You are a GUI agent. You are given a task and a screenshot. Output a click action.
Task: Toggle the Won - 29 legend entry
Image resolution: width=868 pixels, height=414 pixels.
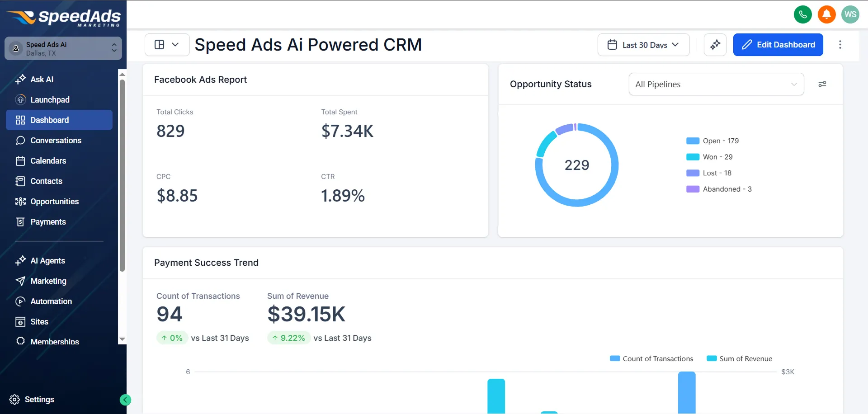[x=709, y=157]
